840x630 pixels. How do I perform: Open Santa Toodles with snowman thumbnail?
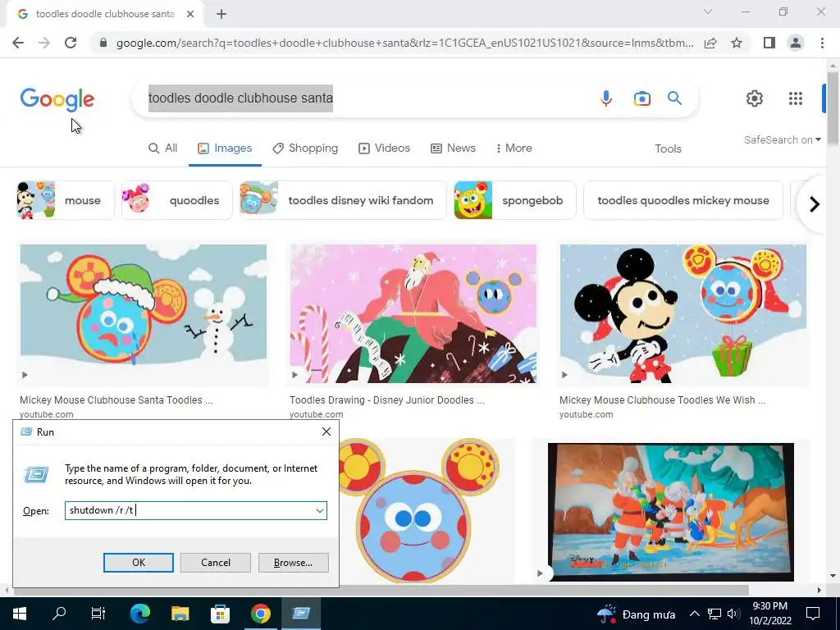[143, 314]
